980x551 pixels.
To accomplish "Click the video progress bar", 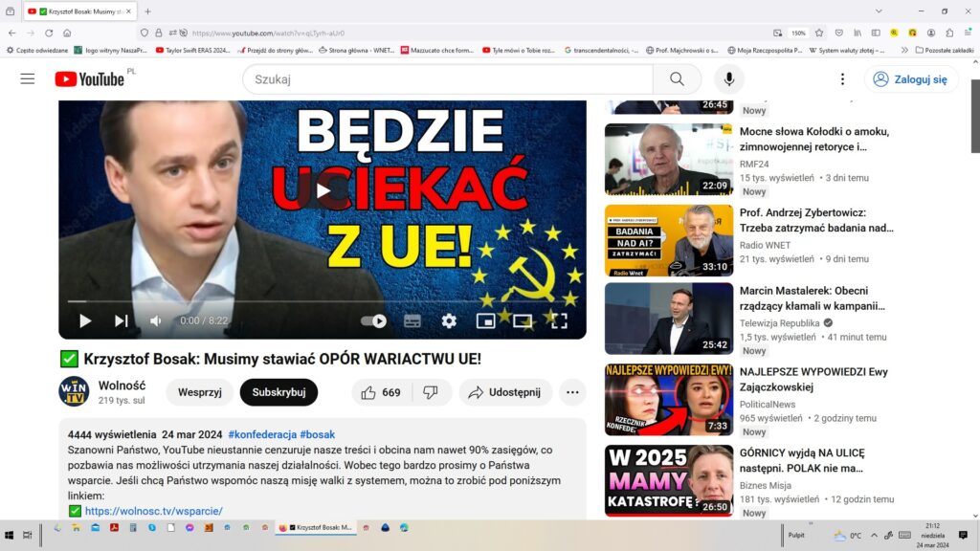I will click(323, 301).
